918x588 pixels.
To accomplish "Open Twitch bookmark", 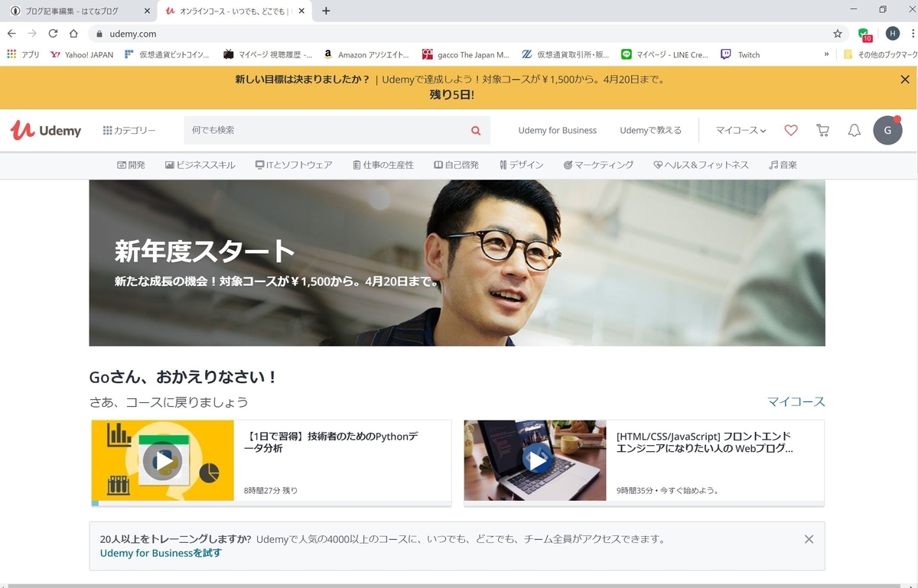I will (740, 54).
